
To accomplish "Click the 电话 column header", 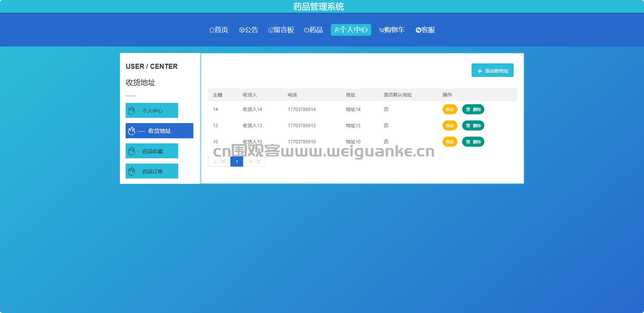I will (292, 95).
